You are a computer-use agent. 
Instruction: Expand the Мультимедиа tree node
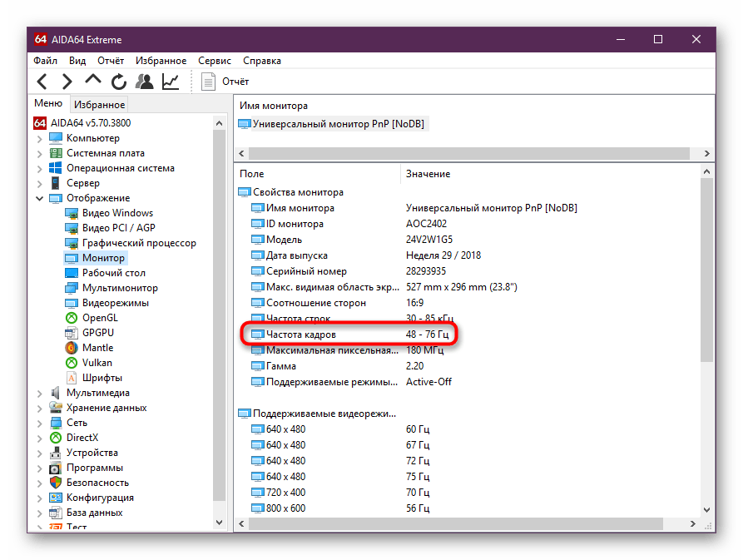point(40,394)
